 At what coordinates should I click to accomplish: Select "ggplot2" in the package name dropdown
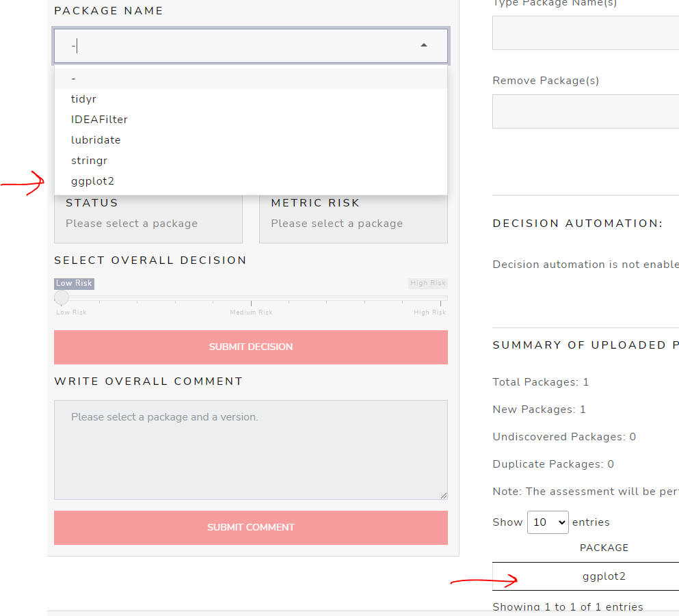click(92, 180)
